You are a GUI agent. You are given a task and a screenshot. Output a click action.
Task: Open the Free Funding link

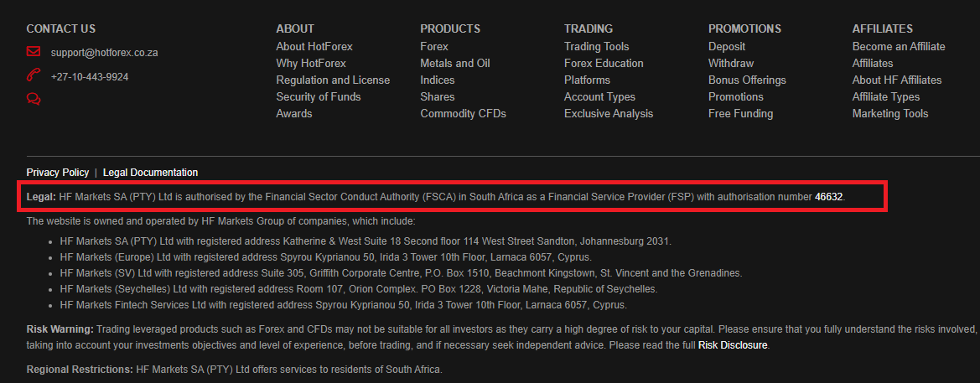coord(740,114)
